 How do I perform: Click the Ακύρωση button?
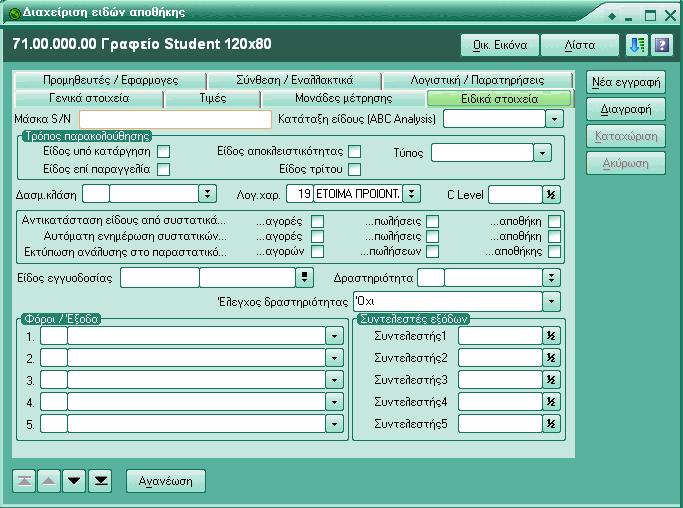pyautogui.click(x=626, y=163)
